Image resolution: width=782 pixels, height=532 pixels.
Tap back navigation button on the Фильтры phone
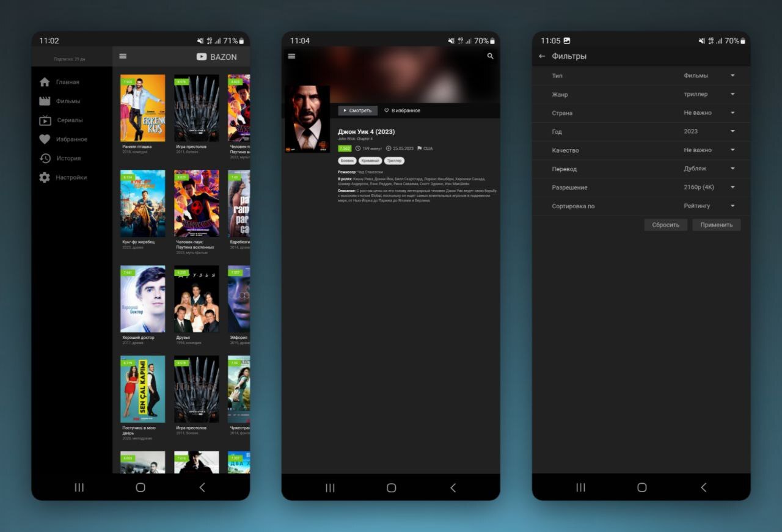pyautogui.click(x=704, y=487)
